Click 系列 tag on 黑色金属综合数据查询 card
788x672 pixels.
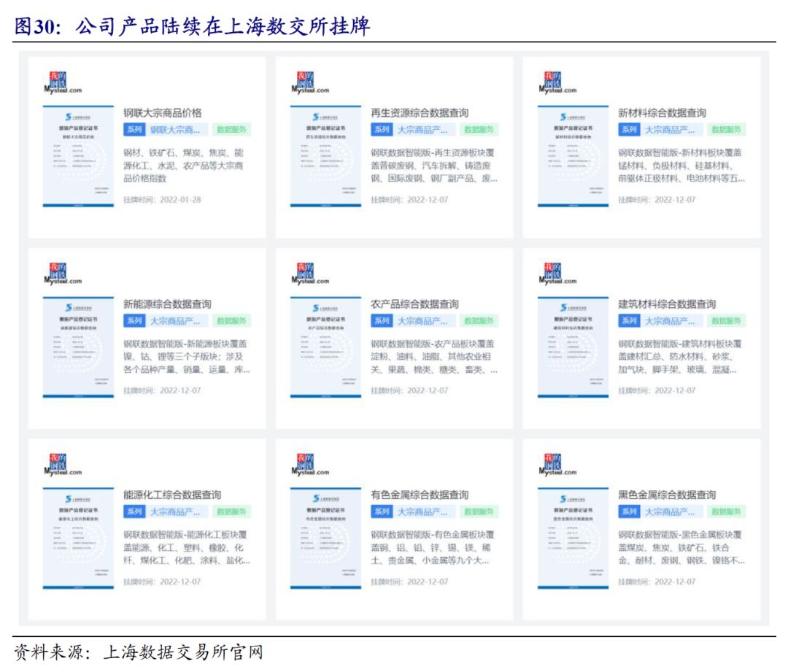point(629,511)
